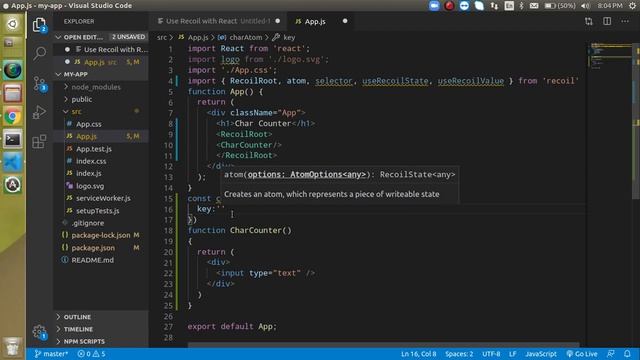Open the Search view in activity bar

coord(39,53)
